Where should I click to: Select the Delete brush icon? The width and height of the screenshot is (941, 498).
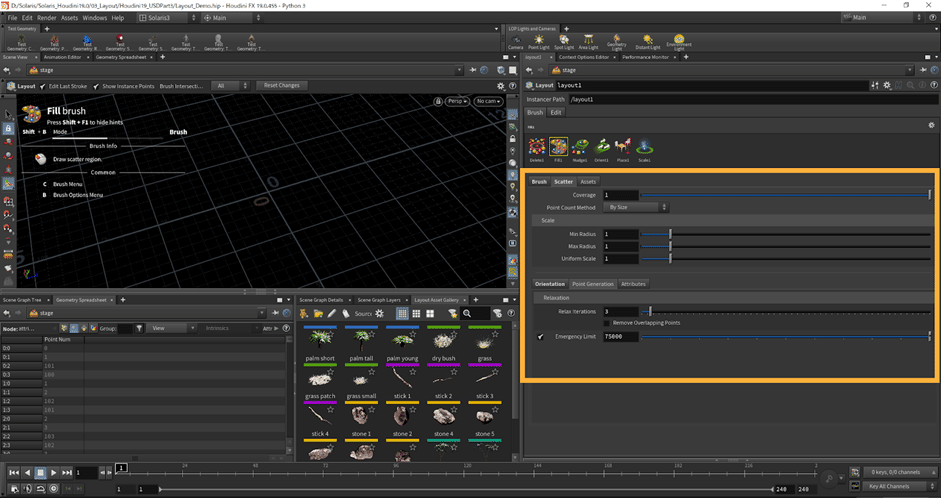[538, 148]
